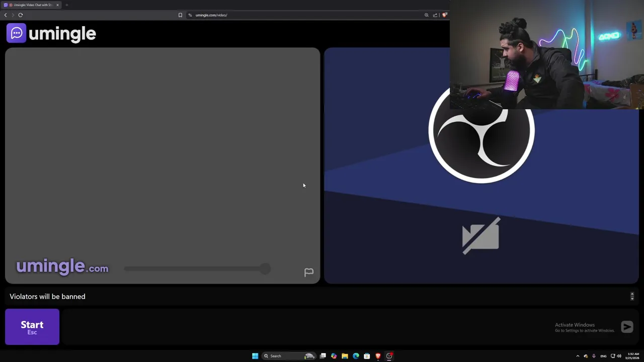Viewport: 644px width, 362px height.
Task: Click the disabled camera icon
Action: [x=481, y=236]
